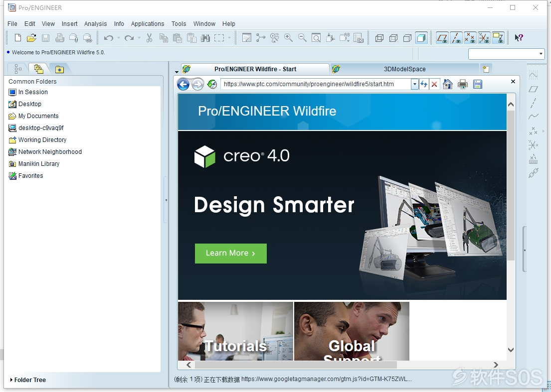Click the Reorient view icon
Image resolution: width=551 pixels, height=392 pixels.
coord(330,37)
